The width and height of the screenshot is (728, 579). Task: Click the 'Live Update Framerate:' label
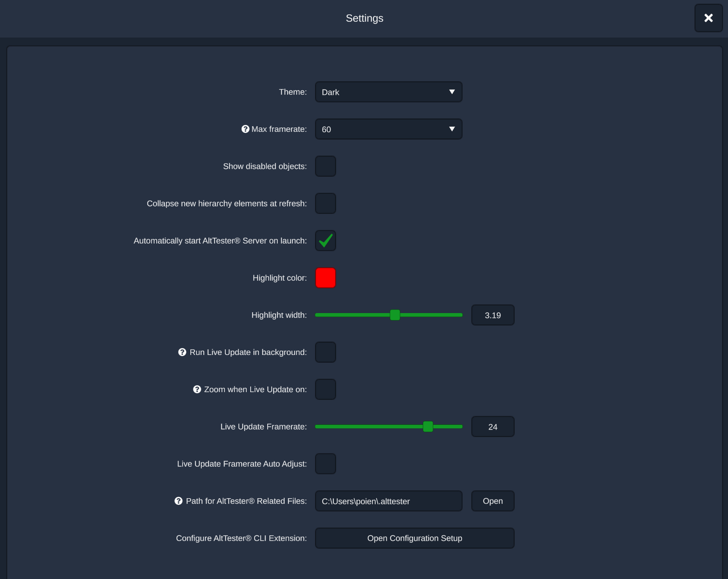pyautogui.click(x=264, y=427)
